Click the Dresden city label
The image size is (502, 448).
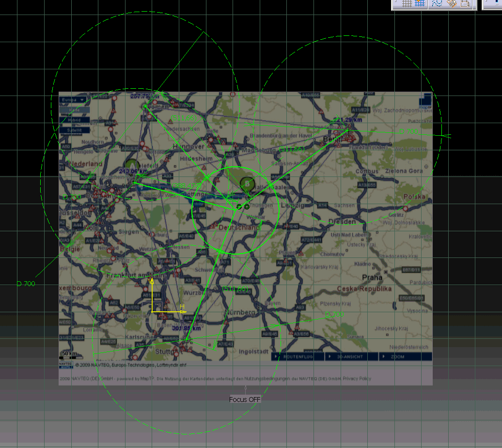[x=342, y=222]
